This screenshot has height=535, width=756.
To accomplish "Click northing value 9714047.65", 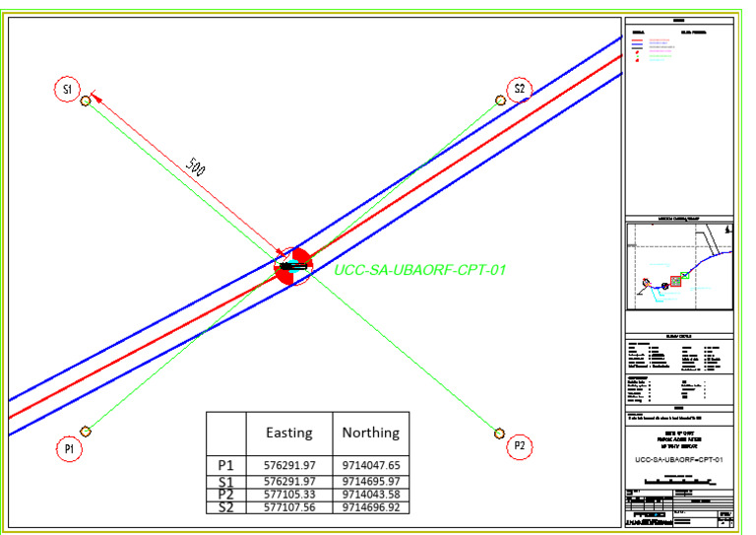I will pyautogui.click(x=371, y=465).
